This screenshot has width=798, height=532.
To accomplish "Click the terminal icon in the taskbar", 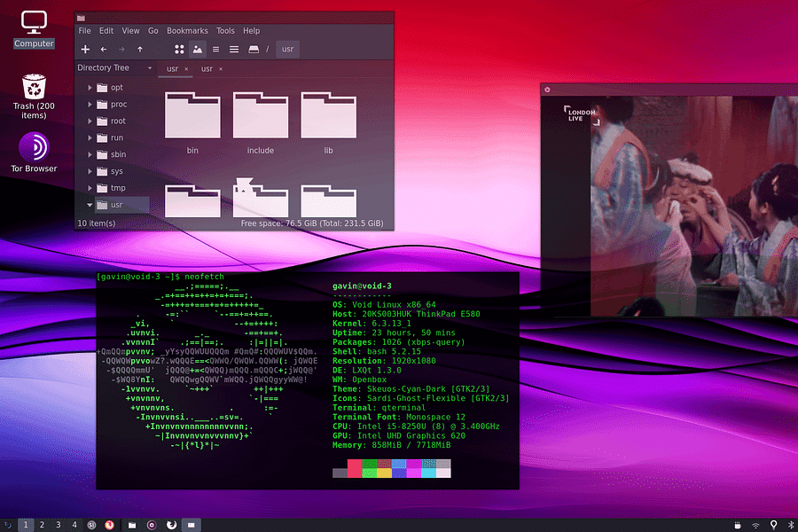I will point(191,524).
